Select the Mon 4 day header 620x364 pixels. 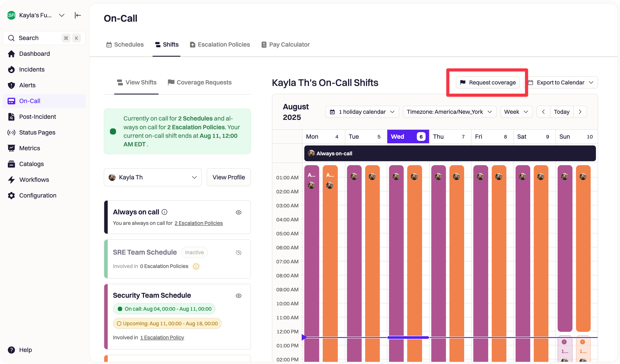click(323, 136)
